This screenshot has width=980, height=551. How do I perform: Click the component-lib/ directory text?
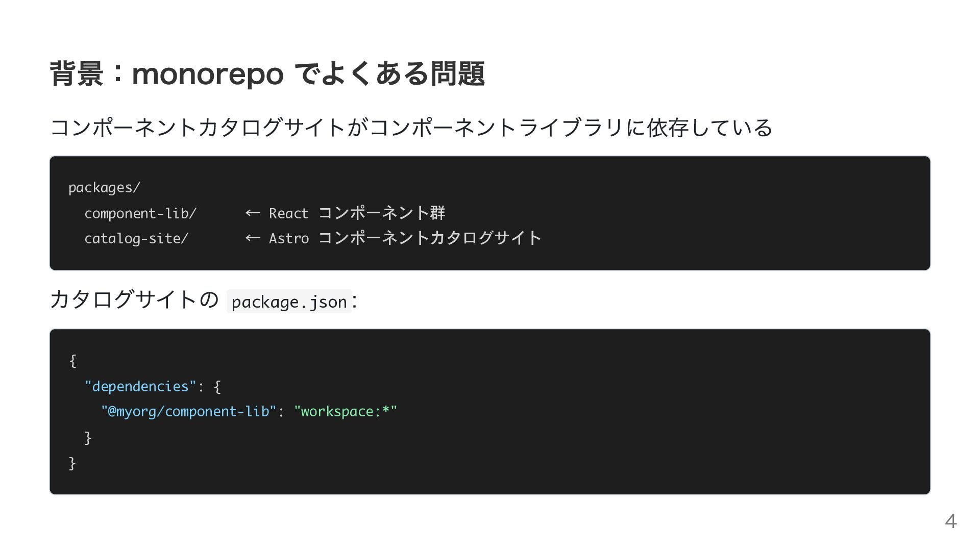140,213
